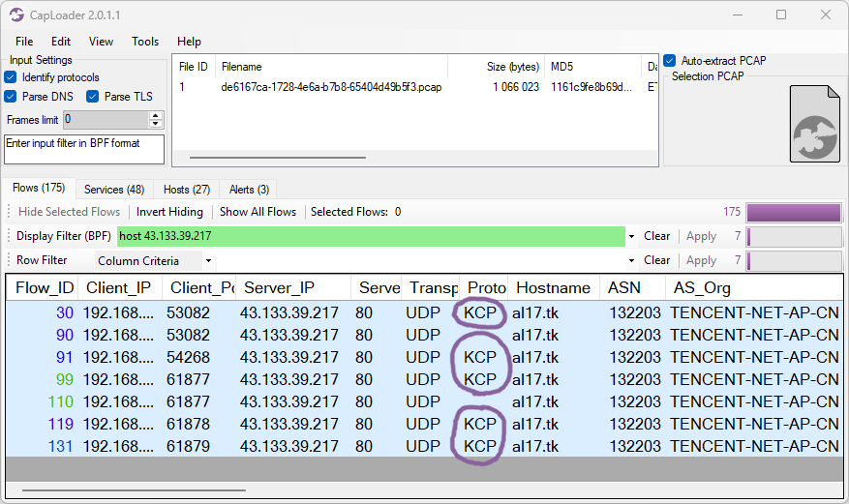Apply the Row Filter
The height and width of the screenshot is (504, 849).
tap(701, 260)
